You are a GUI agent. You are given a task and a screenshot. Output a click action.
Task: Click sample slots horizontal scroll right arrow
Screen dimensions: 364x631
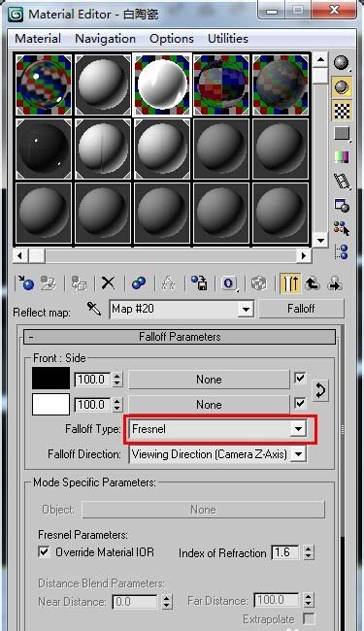point(304,255)
